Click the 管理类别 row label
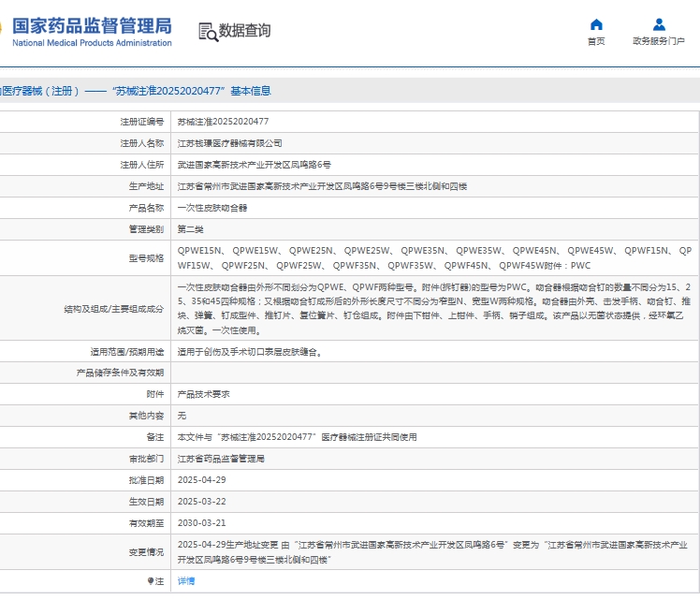The image size is (700, 600). pos(146,229)
